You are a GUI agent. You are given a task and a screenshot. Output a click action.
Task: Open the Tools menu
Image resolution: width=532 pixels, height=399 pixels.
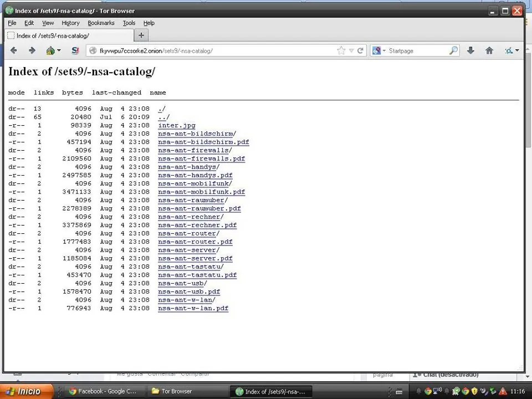point(129,23)
